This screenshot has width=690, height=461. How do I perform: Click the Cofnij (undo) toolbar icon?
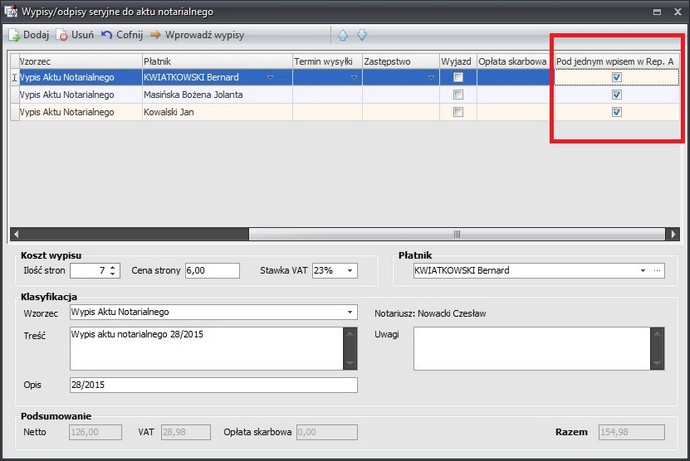coord(107,34)
